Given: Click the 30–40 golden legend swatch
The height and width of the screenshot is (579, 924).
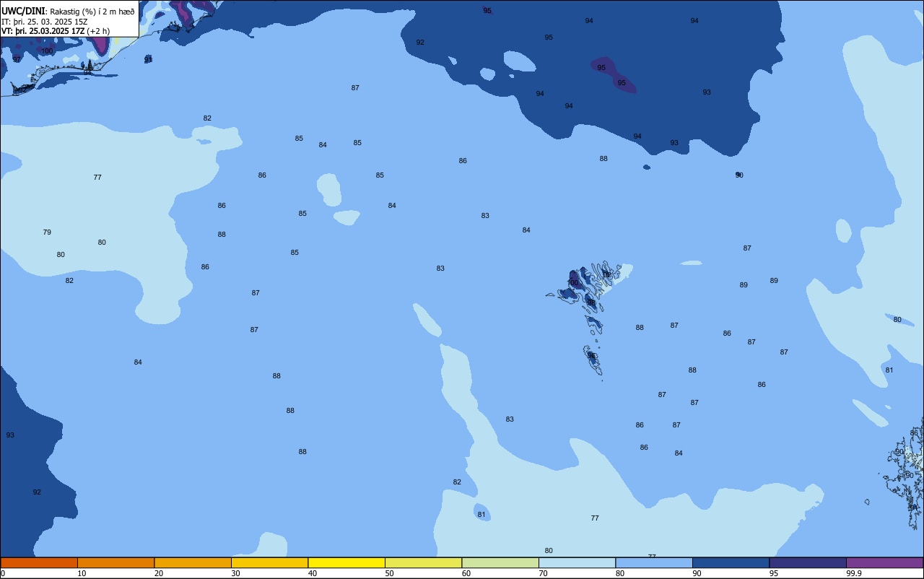Looking at the screenshot, I should [x=269, y=562].
